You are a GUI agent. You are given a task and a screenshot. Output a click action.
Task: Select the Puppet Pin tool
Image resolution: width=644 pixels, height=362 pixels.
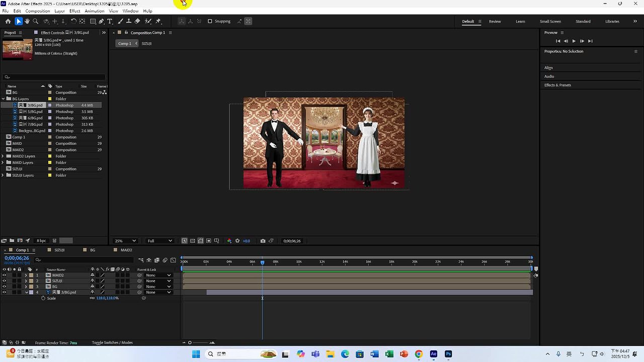click(x=158, y=21)
